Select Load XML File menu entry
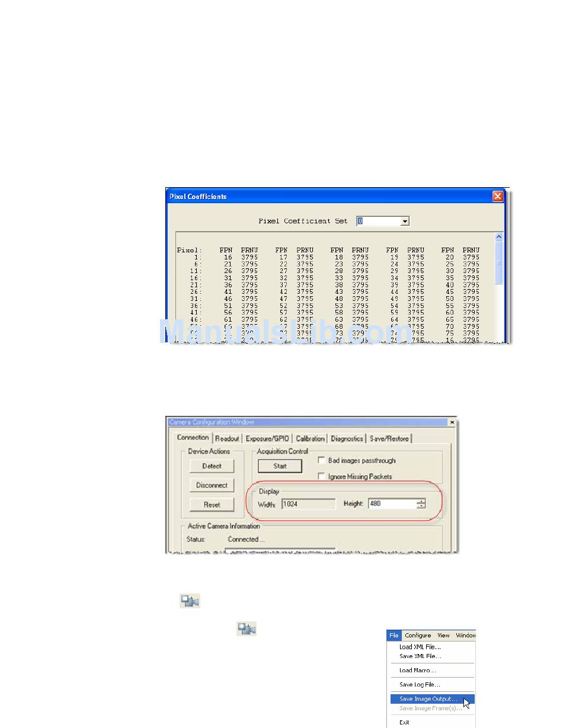Screen dimensions: 563x728 (420, 647)
